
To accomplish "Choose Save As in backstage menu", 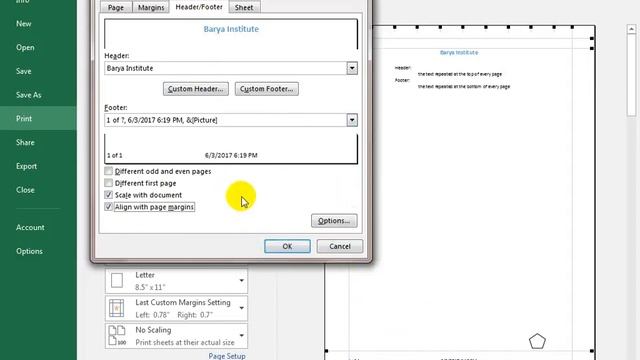I will (29, 95).
